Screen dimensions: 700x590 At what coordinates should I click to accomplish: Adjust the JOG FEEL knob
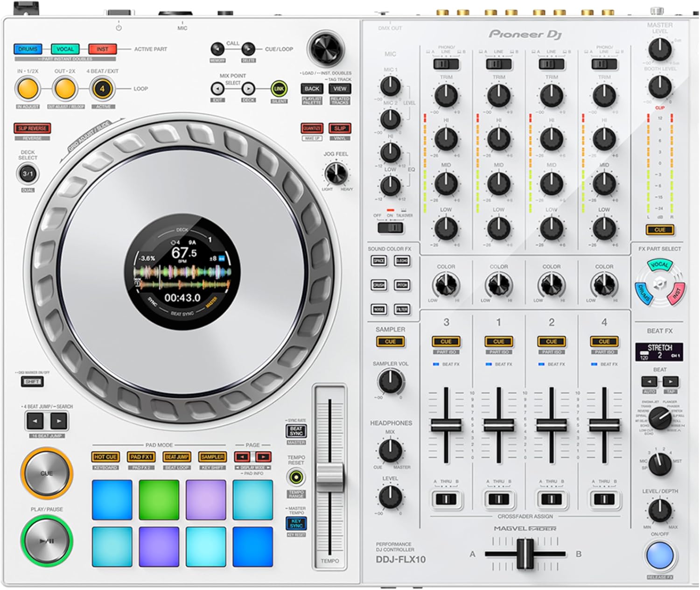[336, 174]
